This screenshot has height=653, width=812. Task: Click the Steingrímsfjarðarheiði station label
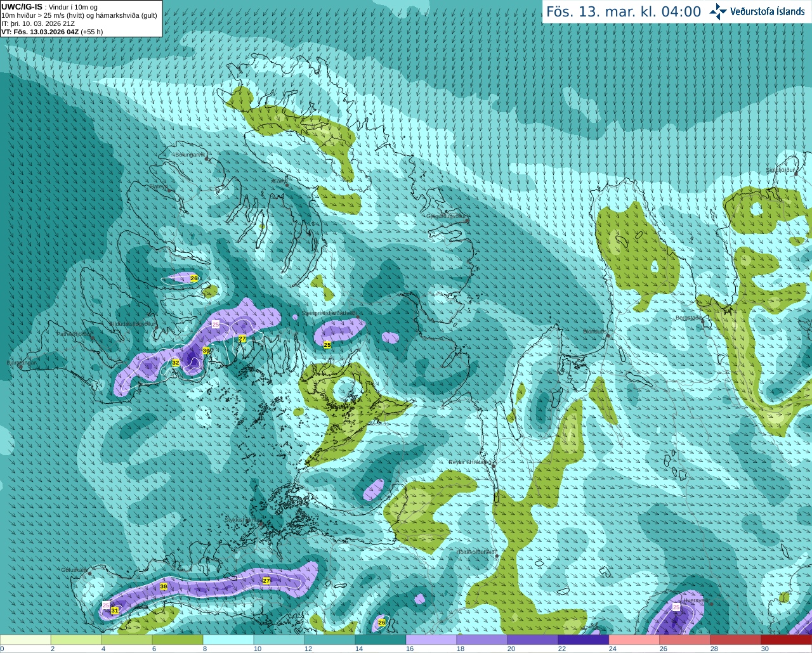(x=329, y=313)
